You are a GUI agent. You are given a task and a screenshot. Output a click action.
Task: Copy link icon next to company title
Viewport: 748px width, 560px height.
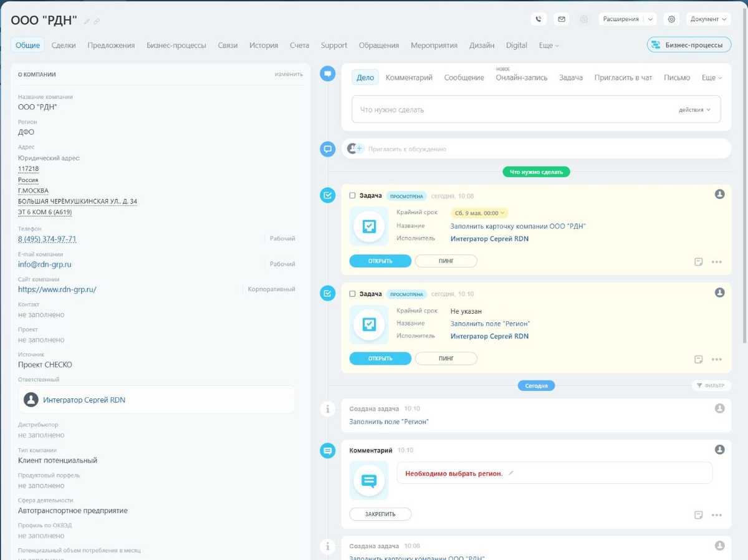[x=97, y=21]
